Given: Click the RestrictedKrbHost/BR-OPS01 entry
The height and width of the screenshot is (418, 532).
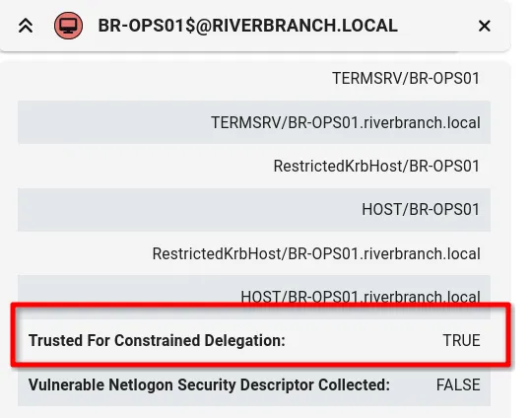Looking at the screenshot, I should coord(376,166).
